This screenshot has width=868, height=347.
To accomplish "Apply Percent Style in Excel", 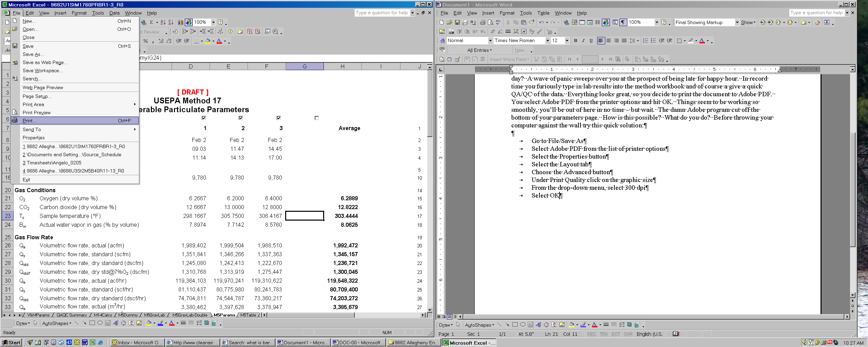I will 145,41.
